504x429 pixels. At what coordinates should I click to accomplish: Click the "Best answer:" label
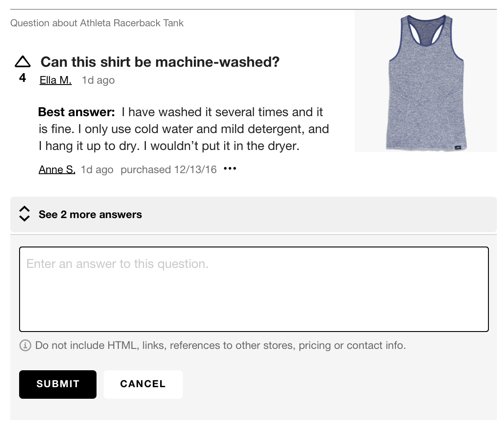click(x=77, y=112)
